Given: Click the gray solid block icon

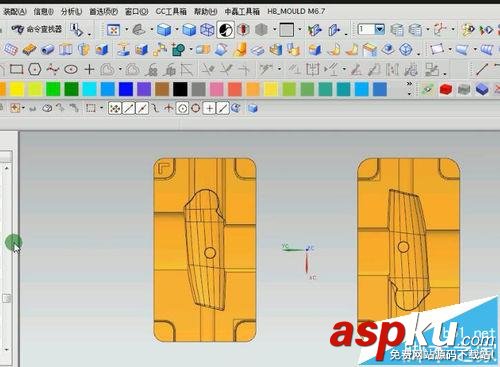Looking at the screenshot, I should click(x=464, y=89).
